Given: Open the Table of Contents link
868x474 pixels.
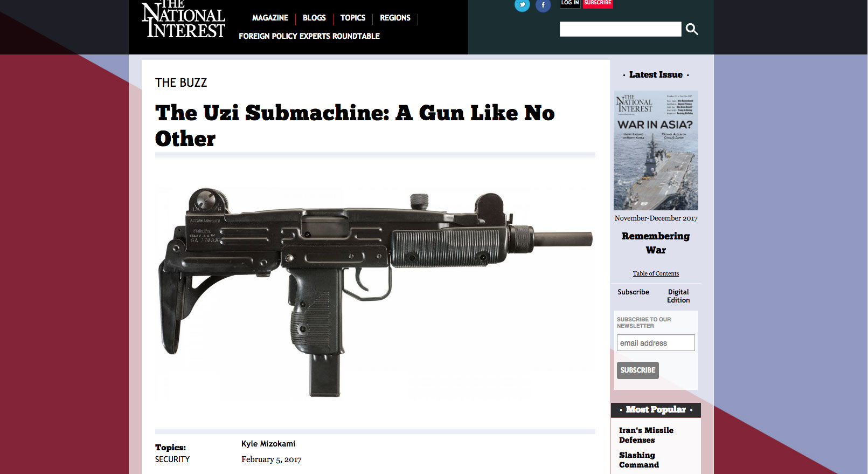Looking at the screenshot, I should pos(656,273).
